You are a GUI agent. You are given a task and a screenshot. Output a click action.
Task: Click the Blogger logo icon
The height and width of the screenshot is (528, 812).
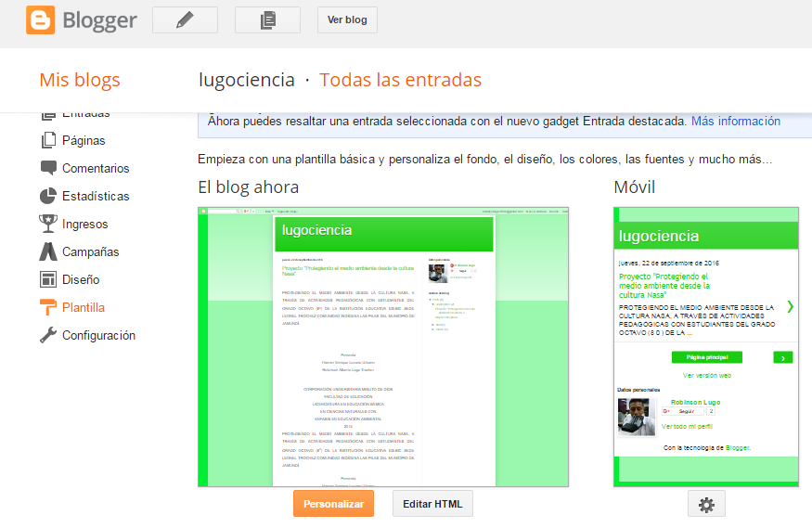[x=41, y=20]
